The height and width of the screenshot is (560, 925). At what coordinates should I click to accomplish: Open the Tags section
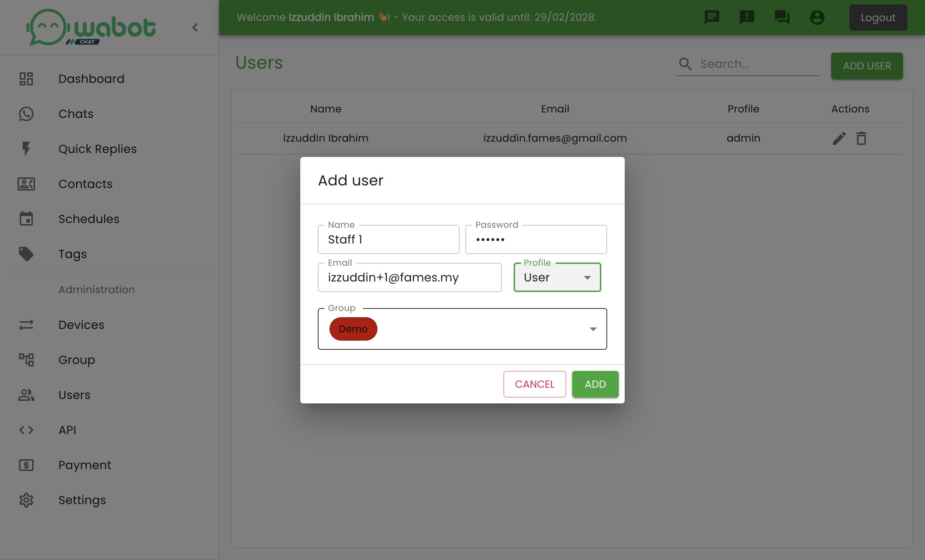73,254
